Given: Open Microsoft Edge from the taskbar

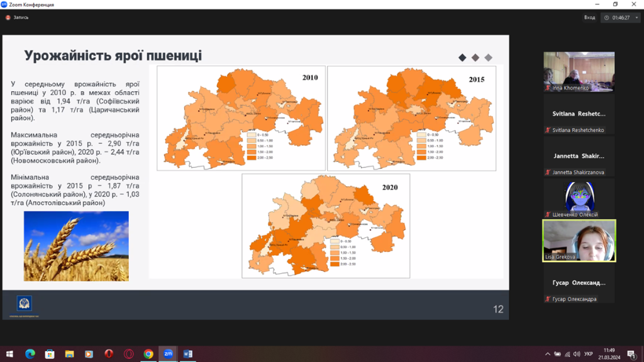Looking at the screenshot, I should tap(30, 354).
